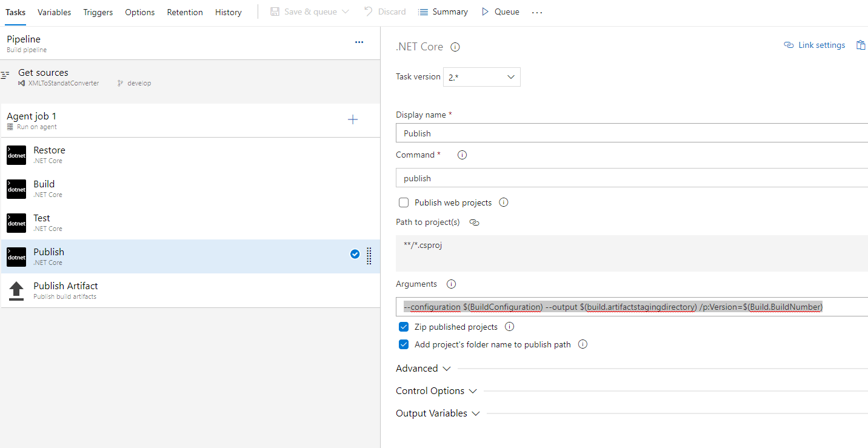The height and width of the screenshot is (448, 868).
Task: Click the add task plus icon on Agent job 1
Action: 352,119
